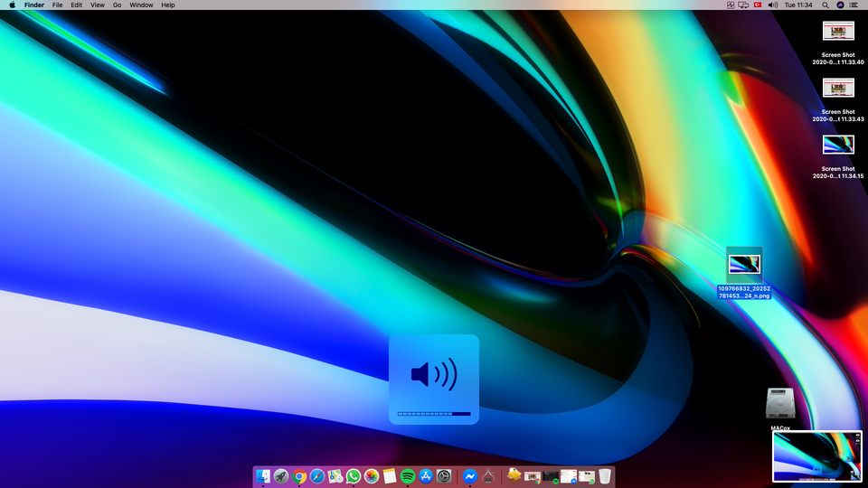Launch Safari from the dock
This screenshot has width=868, height=488.
click(x=317, y=476)
